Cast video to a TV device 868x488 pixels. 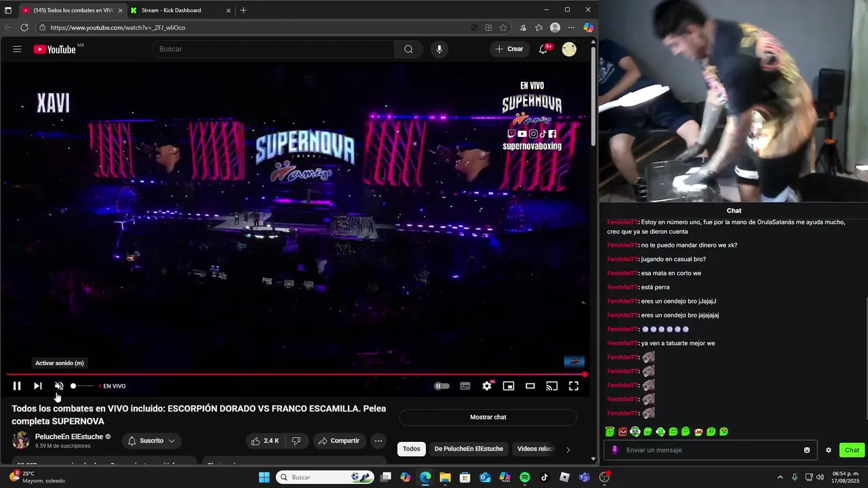click(552, 386)
